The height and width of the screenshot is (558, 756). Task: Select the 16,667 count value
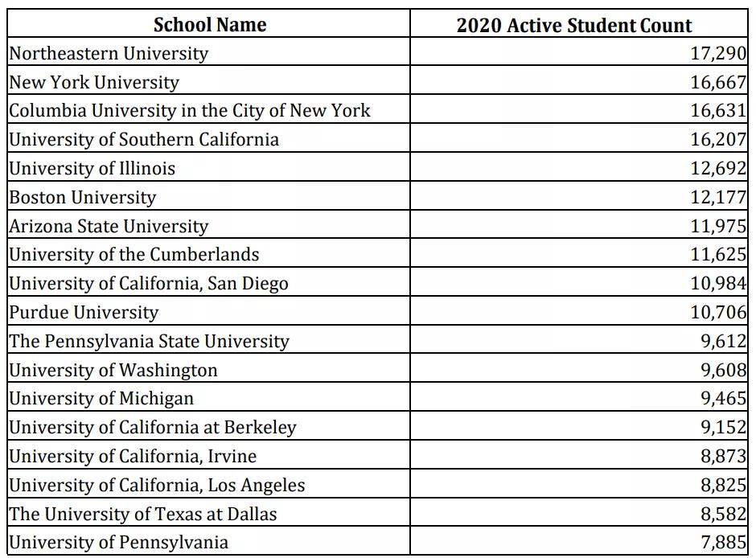pyautogui.click(x=718, y=82)
